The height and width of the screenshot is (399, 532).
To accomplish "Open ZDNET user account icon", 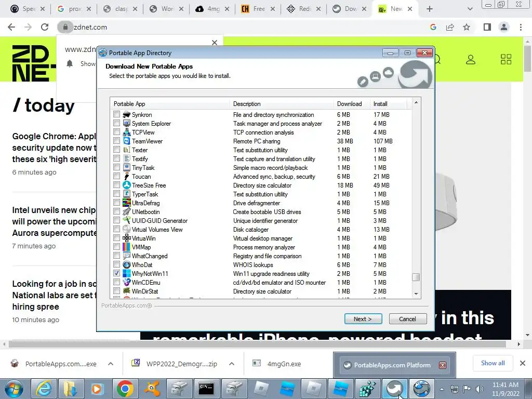I will point(471,60).
